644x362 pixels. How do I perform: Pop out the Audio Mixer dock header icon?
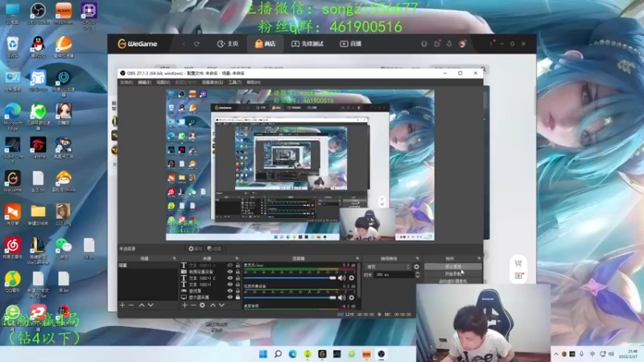[x=357, y=258]
